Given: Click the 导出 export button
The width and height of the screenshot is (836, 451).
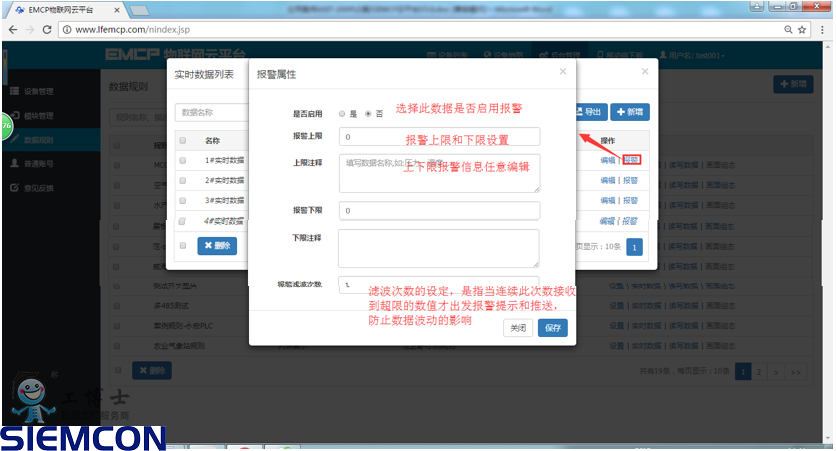Looking at the screenshot, I should click(589, 112).
